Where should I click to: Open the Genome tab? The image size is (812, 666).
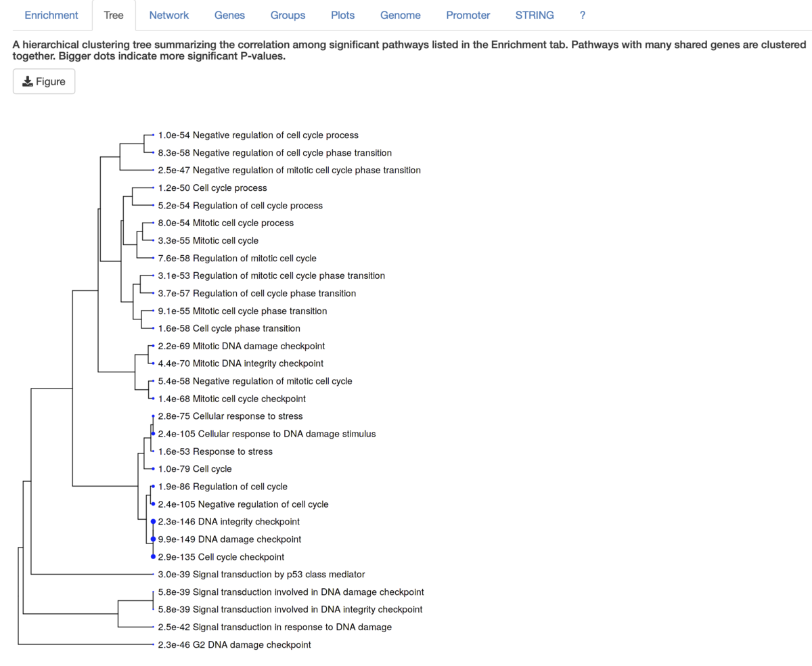[x=401, y=15]
